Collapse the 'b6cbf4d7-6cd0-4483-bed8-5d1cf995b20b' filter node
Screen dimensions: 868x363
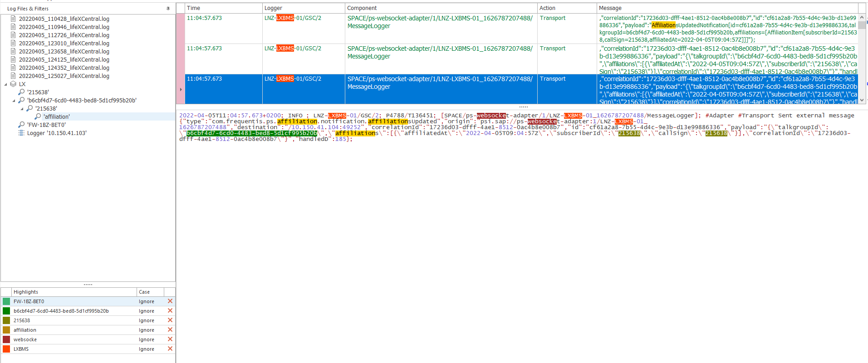click(x=14, y=101)
